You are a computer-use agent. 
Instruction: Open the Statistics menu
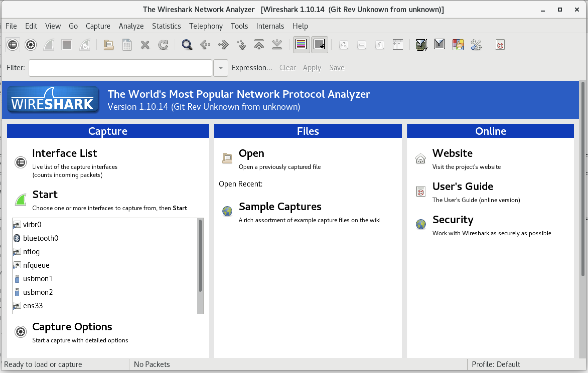[166, 26]
